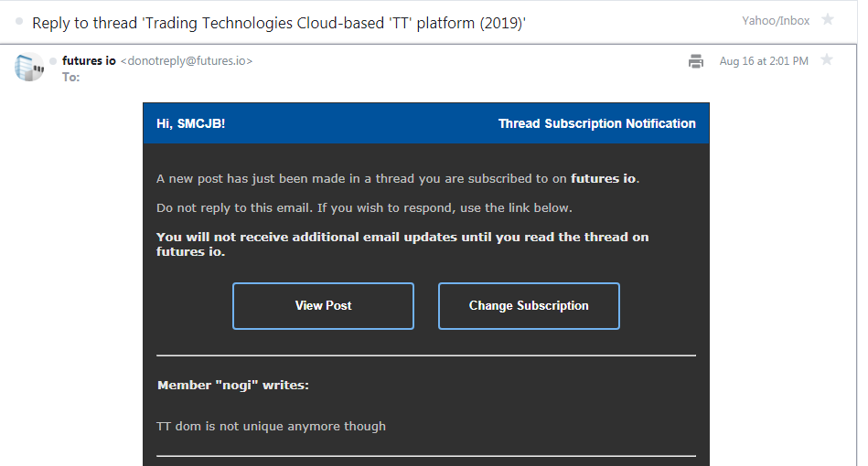Click the 'TT dom is not unique anymore though' text
868x466 pixels.
pos(272,426)
